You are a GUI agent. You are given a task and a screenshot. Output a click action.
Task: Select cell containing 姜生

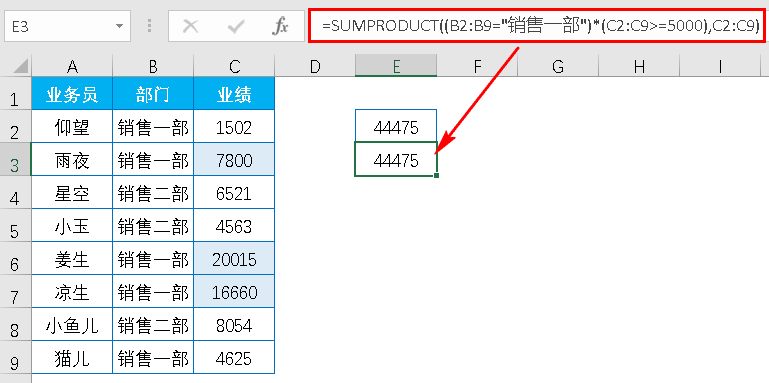pyautogui.click(x=72, y=258)
